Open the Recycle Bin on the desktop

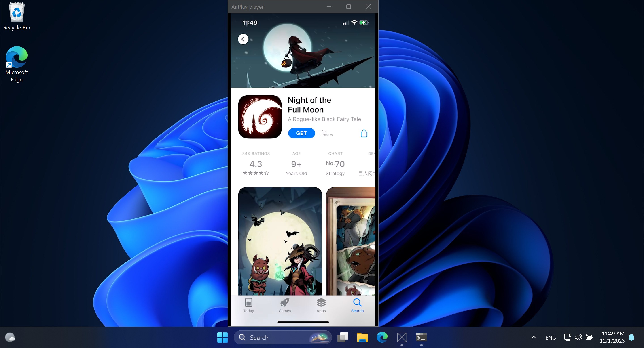tap(17, 12)
